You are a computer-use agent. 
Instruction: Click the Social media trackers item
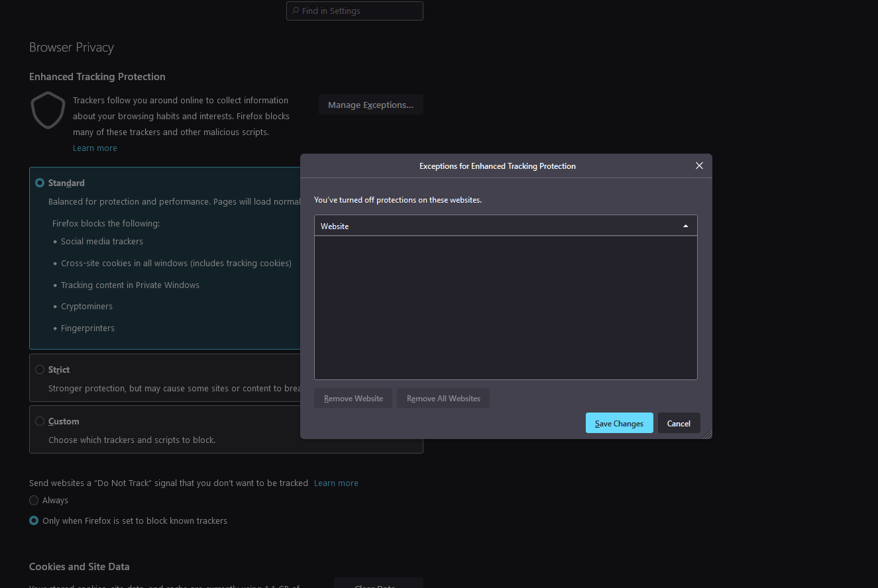pyautogui.click(x=102, y=241)
